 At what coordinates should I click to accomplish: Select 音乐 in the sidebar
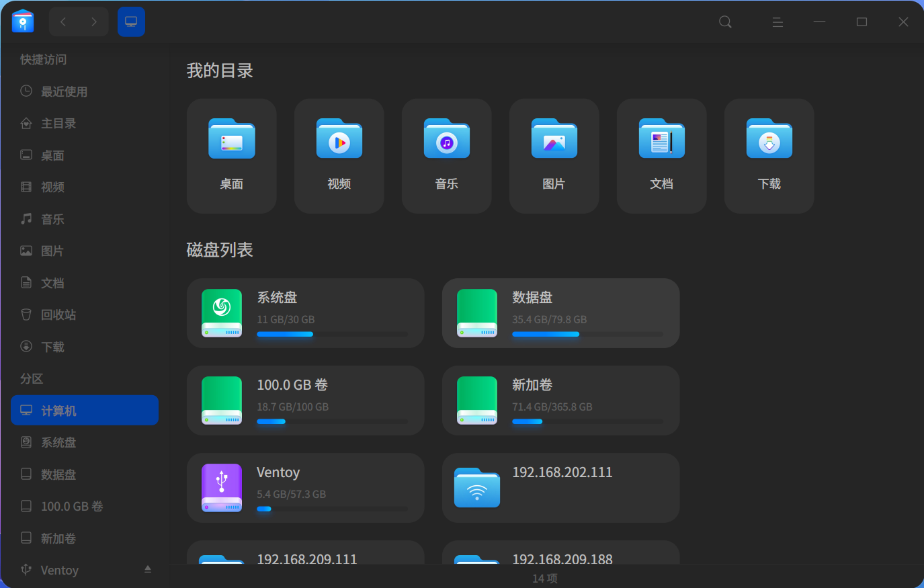coord(85,219)
